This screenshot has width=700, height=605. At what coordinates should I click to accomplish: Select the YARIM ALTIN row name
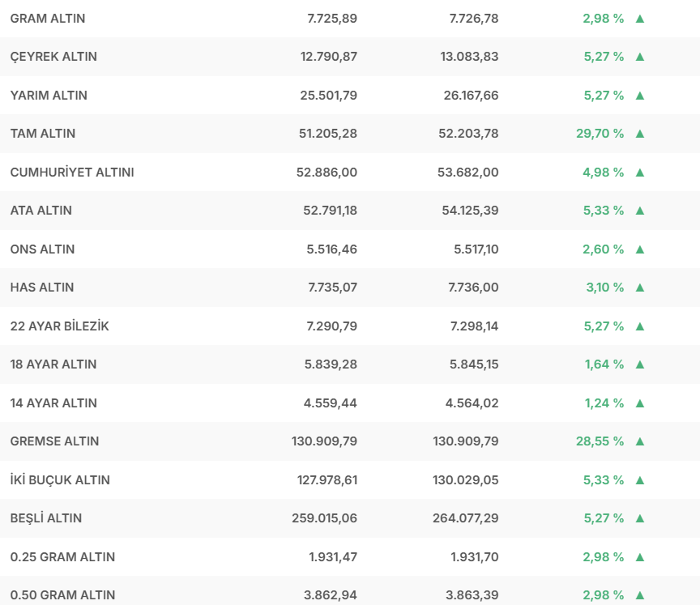point(49,96)
